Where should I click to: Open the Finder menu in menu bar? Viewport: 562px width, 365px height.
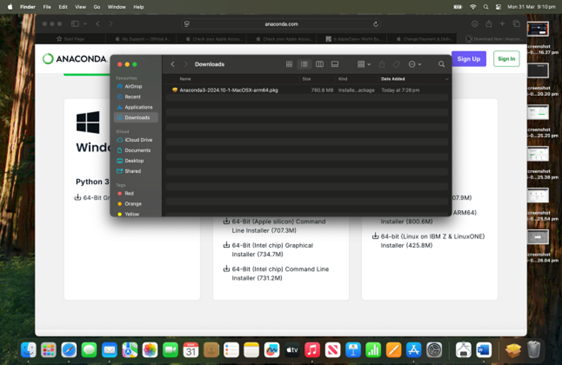click(x=28, y=7)
